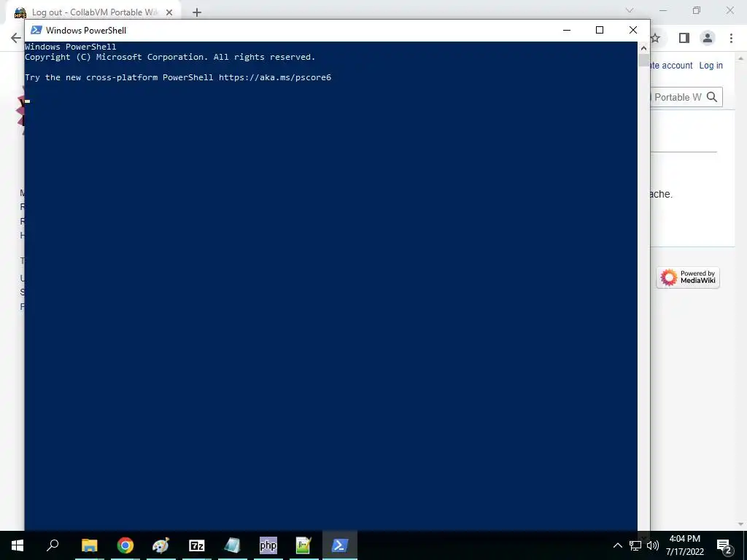Click the Powered by MediaWiki badge
Screen dimensions: 747x560
[x=688, y=277]
